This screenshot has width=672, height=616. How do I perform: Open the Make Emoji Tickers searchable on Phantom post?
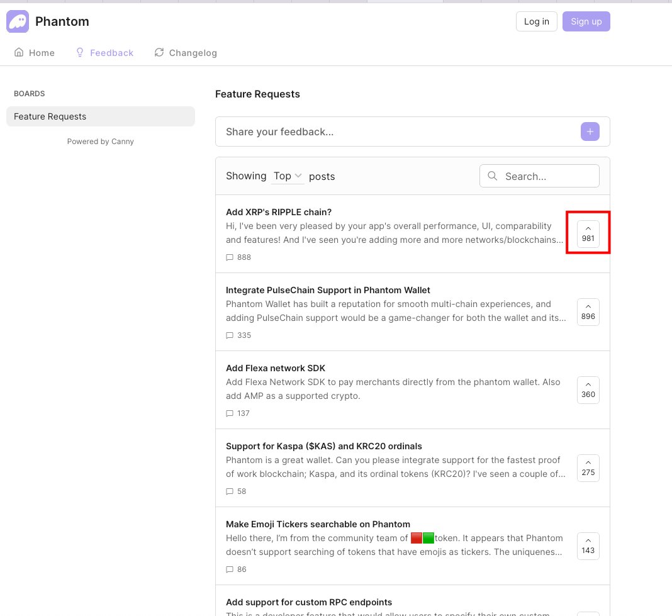click(318, 524)
